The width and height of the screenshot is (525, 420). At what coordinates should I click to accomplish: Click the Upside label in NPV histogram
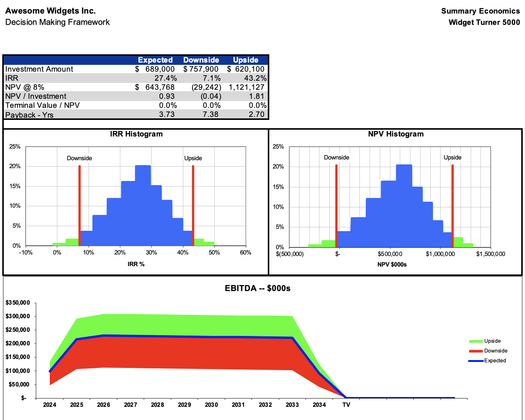click(x=453, y=158)
